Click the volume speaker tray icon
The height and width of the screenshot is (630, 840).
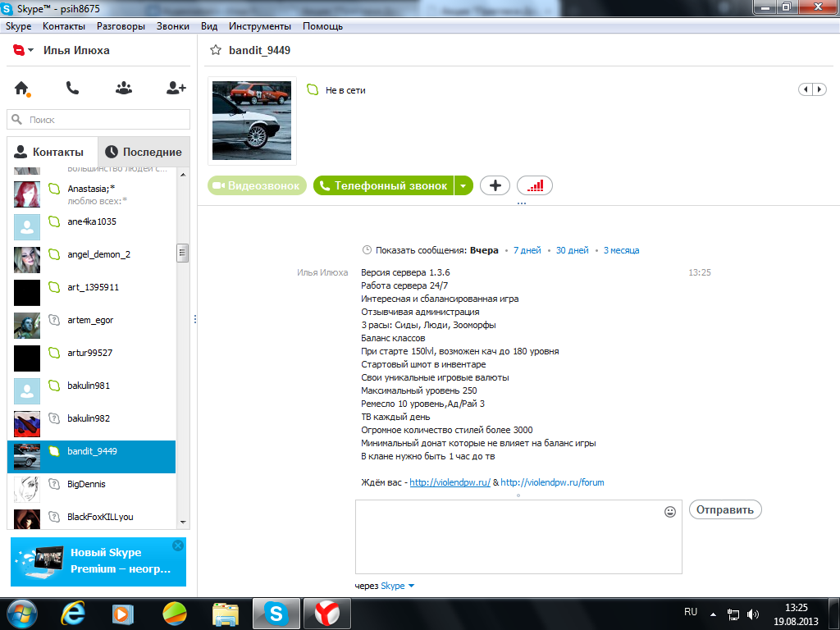point(753,614)
